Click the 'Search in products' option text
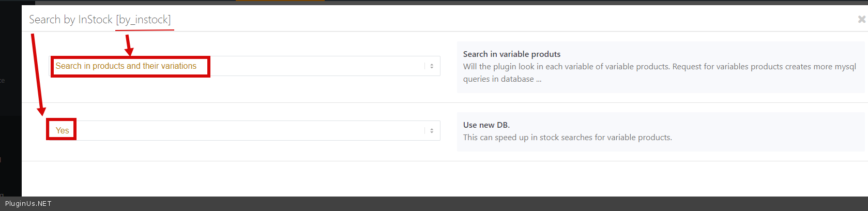 coord(126,66)
